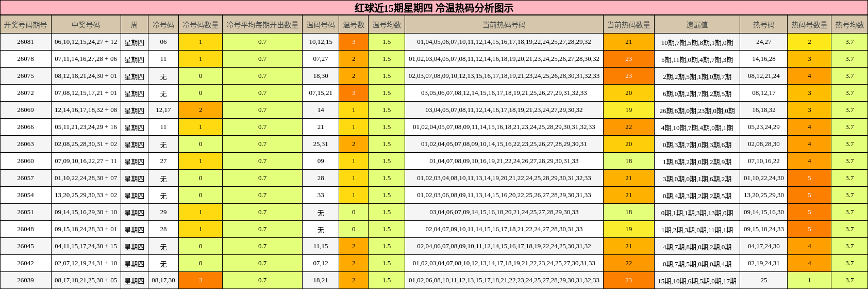Click winning numbers 13,20,25,29,30,33 + 02
Image resolution: width=868 pixels, height=289 pixels.
click(86, 195)
